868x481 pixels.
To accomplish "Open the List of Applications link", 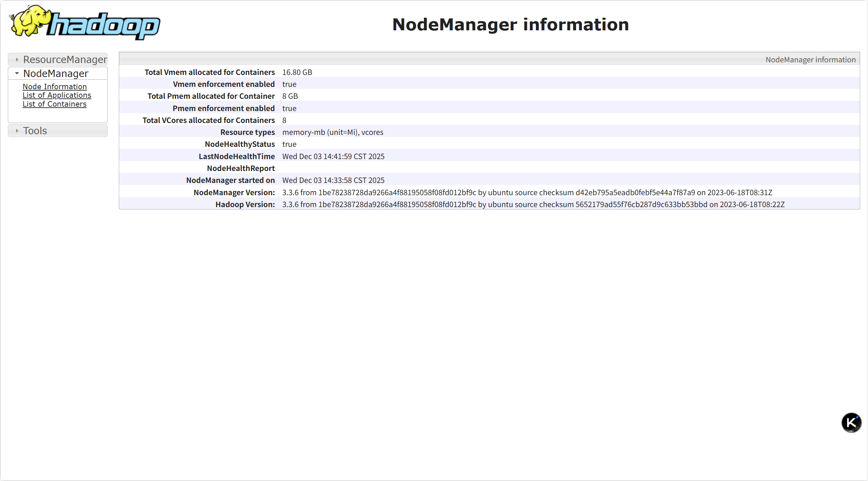I will [x=57, y=95].
